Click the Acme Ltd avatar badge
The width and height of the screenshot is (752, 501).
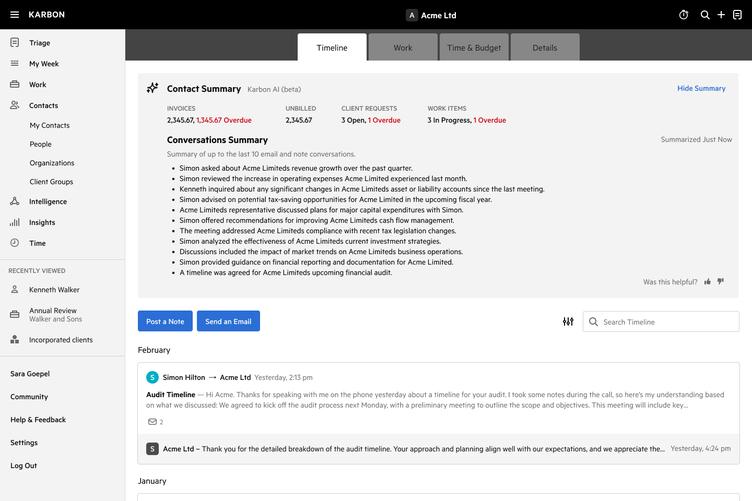pyautogui.click(x=411, y=15)
